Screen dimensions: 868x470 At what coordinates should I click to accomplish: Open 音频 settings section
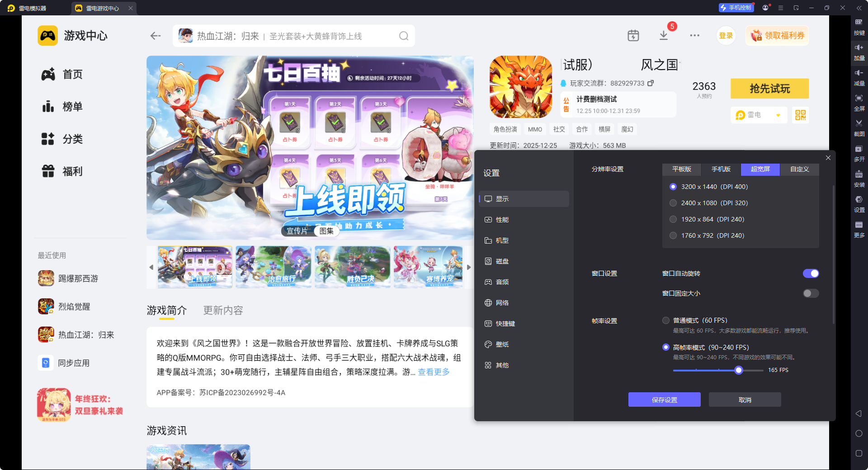tap(524, 282)
